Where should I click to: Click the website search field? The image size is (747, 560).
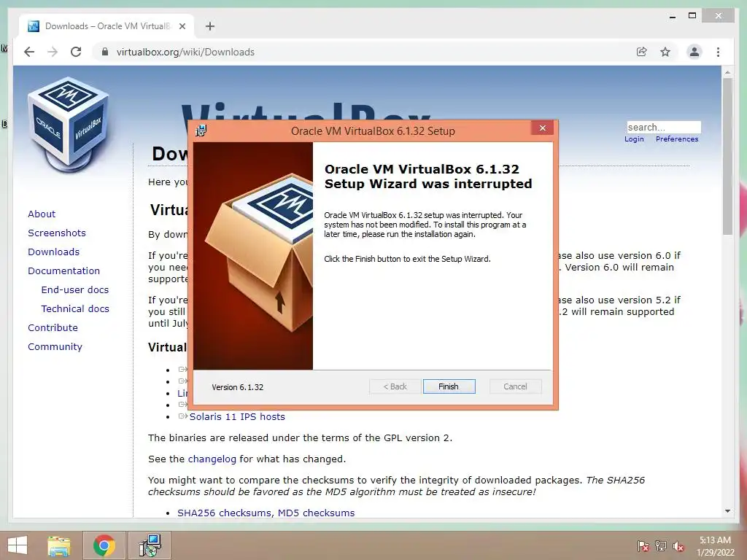pyautogui.click(x=664, y=127)
